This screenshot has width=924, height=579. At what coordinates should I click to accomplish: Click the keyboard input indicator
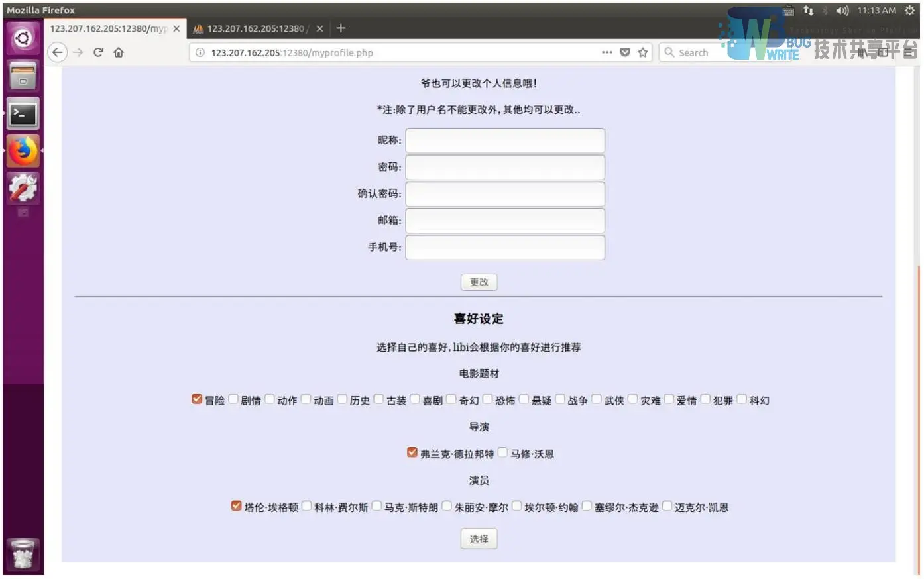(x=788, y=10)
